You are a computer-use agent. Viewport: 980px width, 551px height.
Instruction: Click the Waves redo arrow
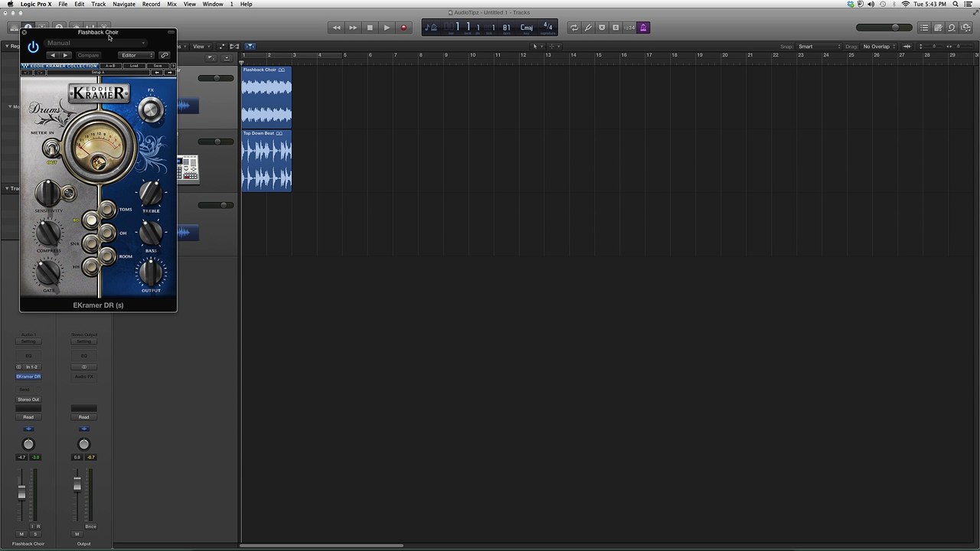coord(40,73)
